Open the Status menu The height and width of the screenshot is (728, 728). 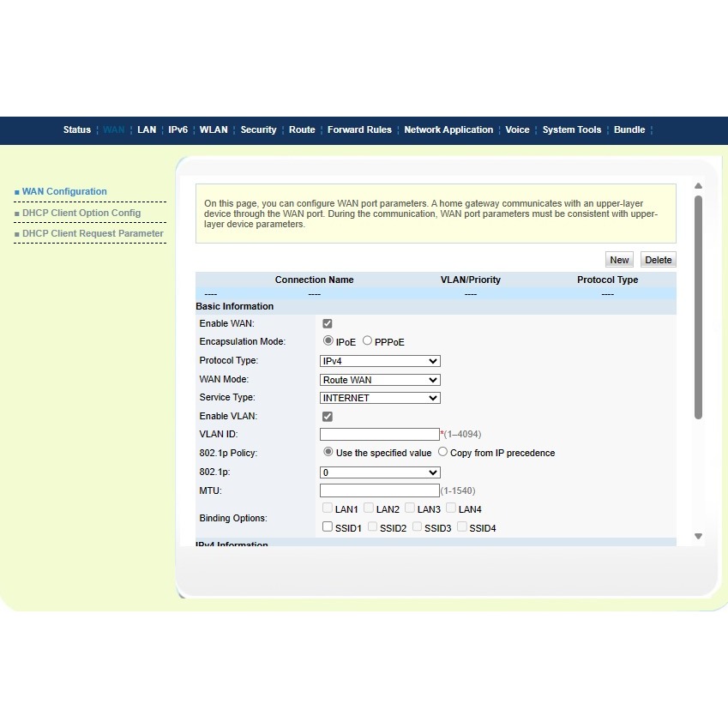(76, 130)
